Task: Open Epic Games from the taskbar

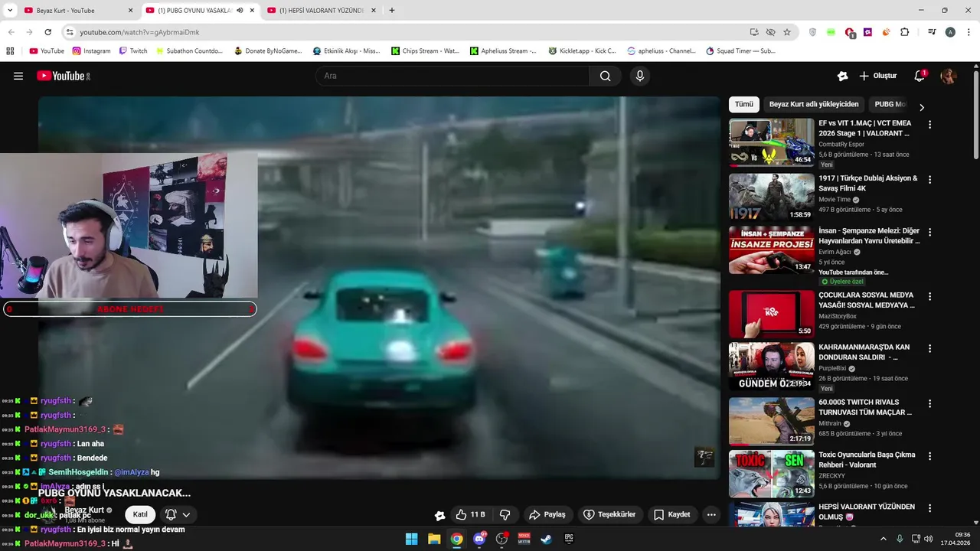Action: click(569, 539)
